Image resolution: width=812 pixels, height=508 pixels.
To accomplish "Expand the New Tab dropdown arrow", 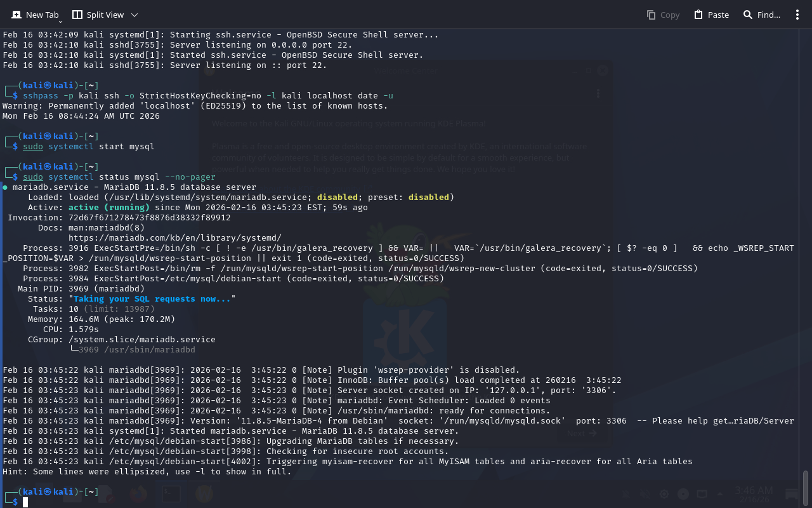I will (x=60, y=22).
